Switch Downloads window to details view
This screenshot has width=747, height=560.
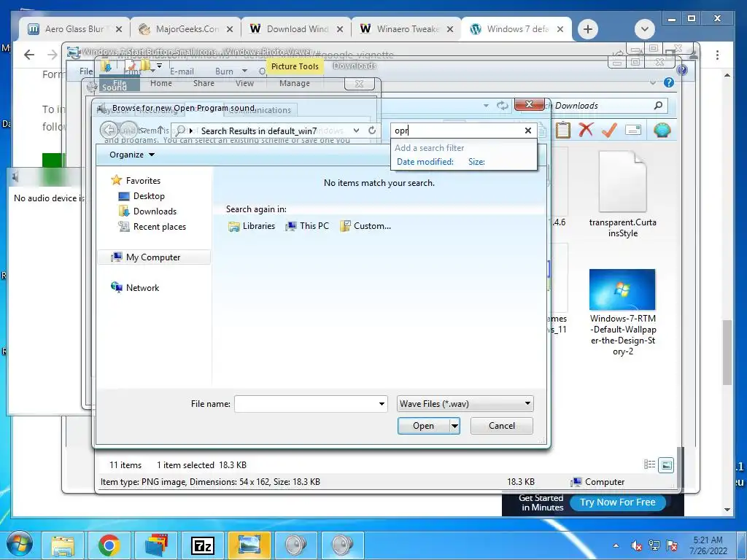point(649,464)
